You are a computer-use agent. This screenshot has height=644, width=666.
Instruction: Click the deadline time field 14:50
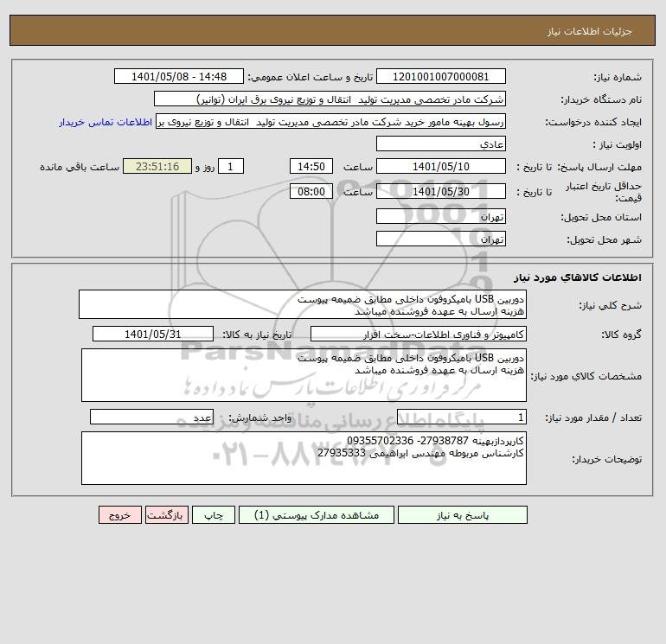pyautogui.click(x=311, y=167)
